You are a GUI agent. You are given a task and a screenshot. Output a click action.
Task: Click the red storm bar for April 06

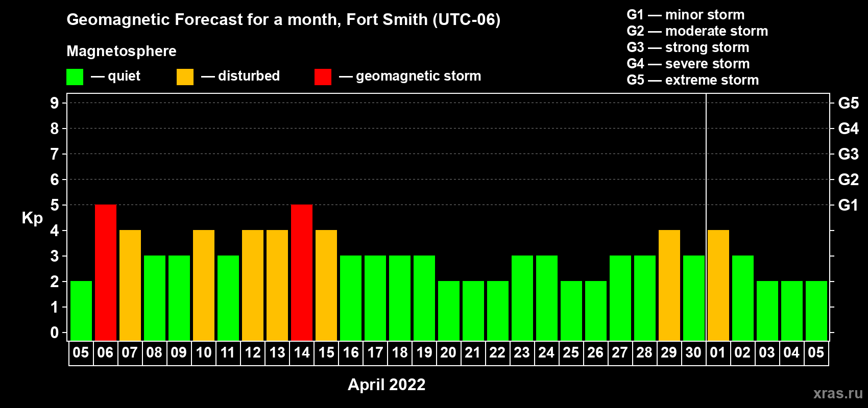pos(106,272)
